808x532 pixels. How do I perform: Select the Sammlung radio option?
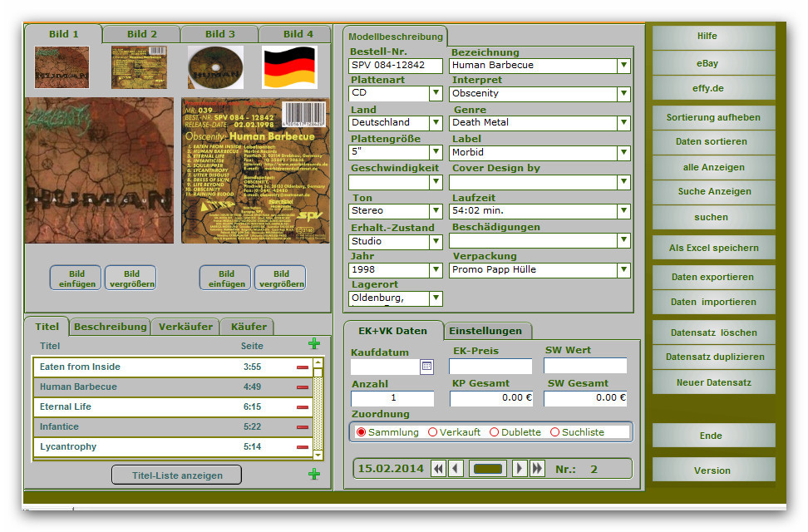click(x=362, y=432)
